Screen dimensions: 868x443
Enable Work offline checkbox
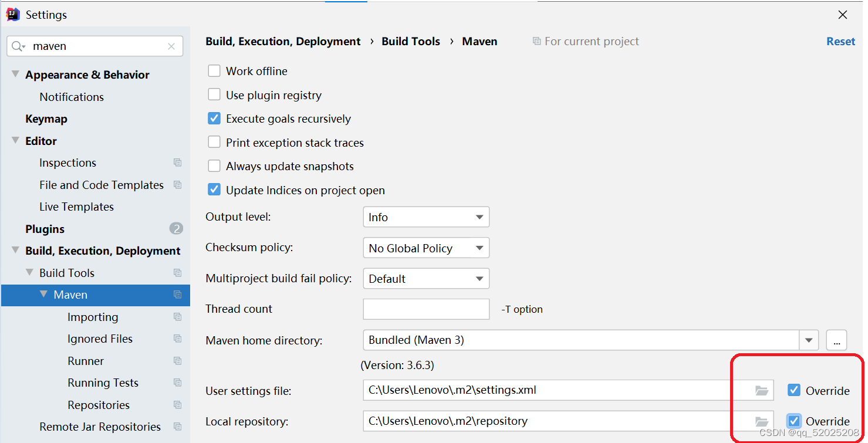(x=214, y=71)
